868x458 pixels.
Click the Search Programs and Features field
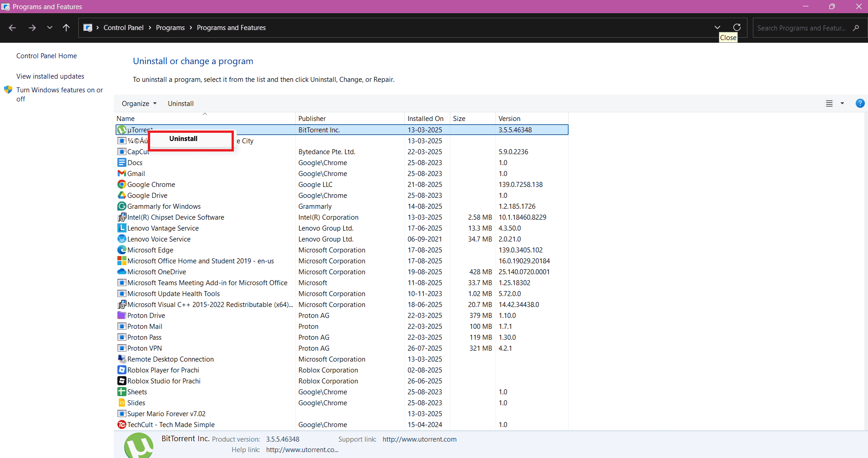click(x=801, y=28)
